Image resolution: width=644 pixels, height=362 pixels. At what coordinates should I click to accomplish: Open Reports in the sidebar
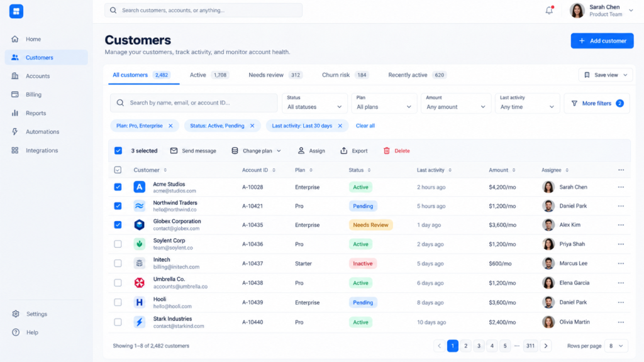(46, 113)
